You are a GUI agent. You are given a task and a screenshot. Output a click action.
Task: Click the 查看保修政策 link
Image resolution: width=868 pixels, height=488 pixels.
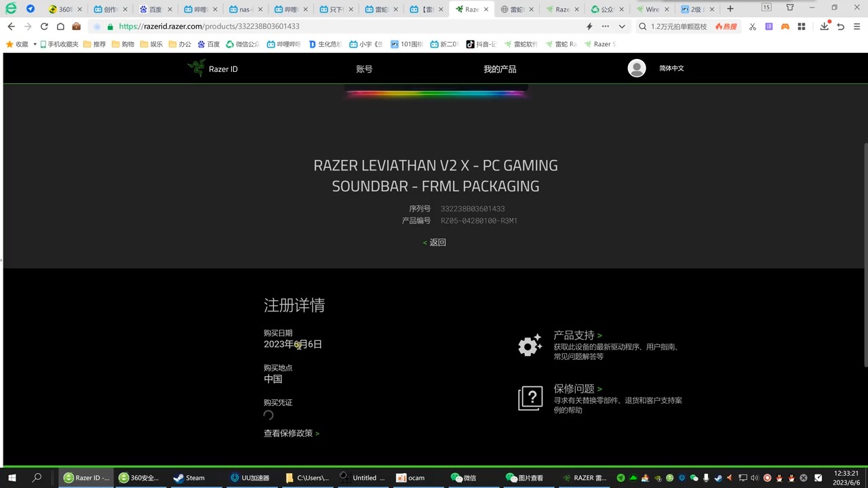coord(292,433)
